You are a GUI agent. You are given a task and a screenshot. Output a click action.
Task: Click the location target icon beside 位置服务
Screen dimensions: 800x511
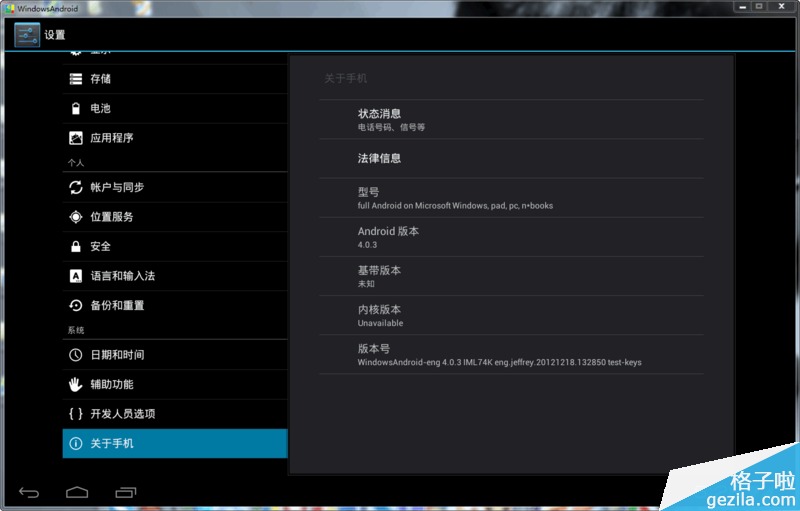[x=76, y=217]
